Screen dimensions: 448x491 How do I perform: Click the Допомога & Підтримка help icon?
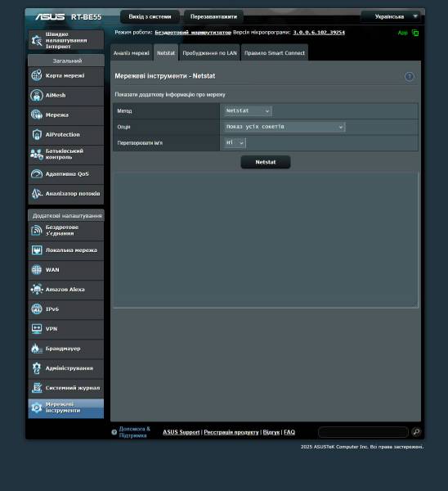[x=114, y=432]
